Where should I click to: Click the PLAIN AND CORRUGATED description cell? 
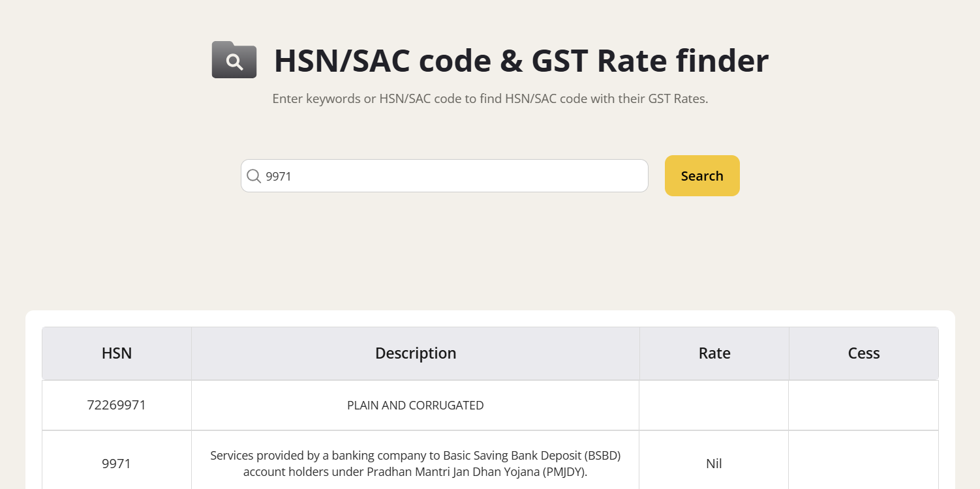[x=416, y=404]
